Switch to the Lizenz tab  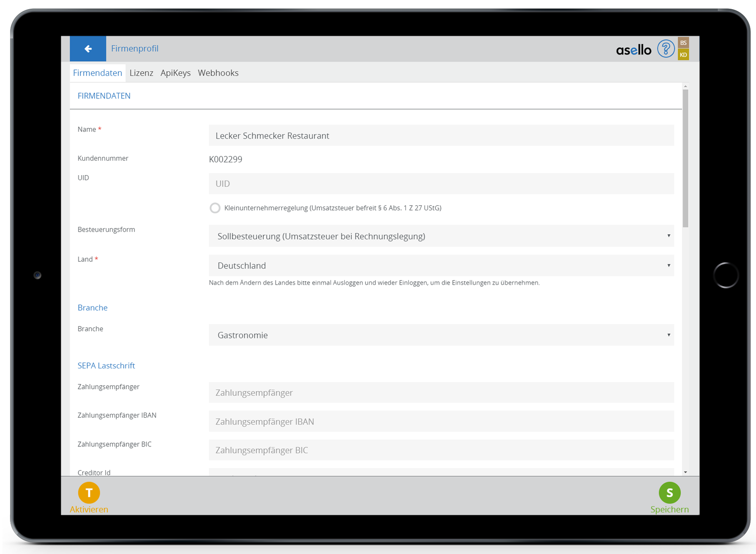[x=141, y=73]
